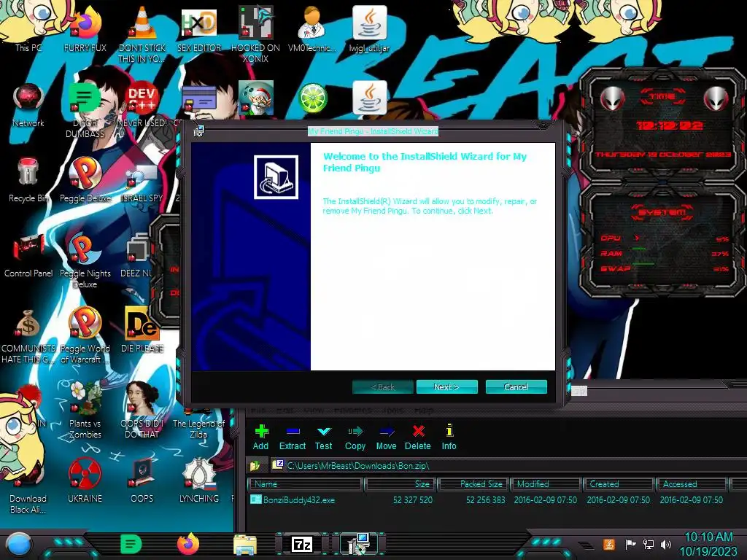Open the Help menu in 7-Zip
This screenshot has height=560, width=747.
(x=424, y=411)
